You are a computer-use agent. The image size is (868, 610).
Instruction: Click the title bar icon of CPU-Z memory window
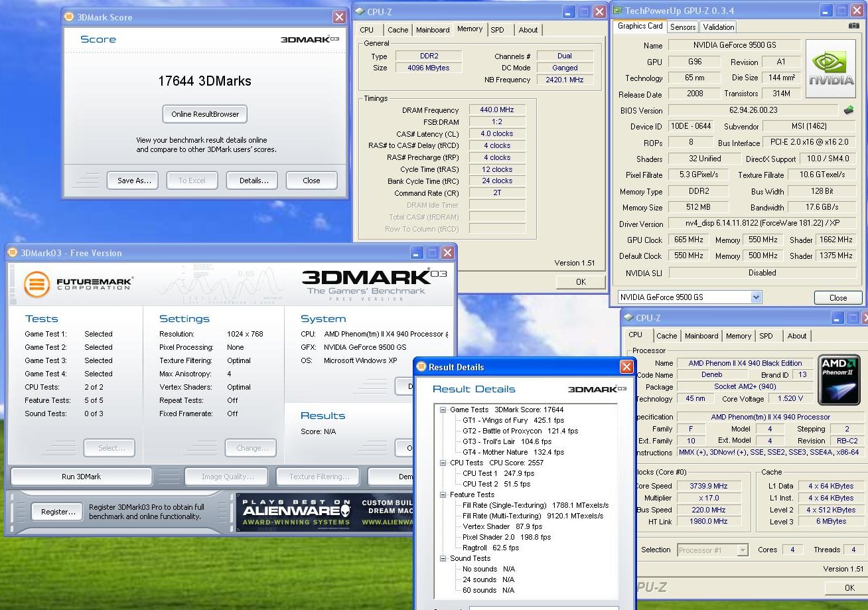click(359, 11)
